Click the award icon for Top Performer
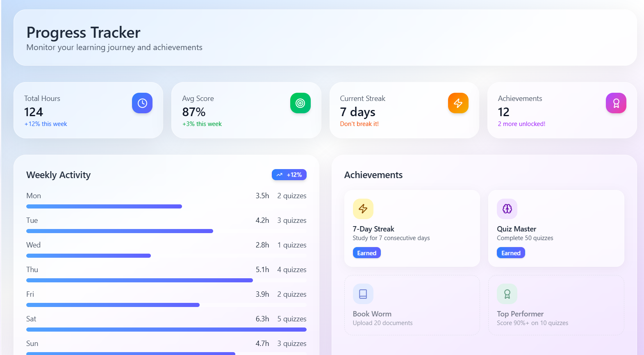Viewport: 644px width, 355px height. pos(507,294)
